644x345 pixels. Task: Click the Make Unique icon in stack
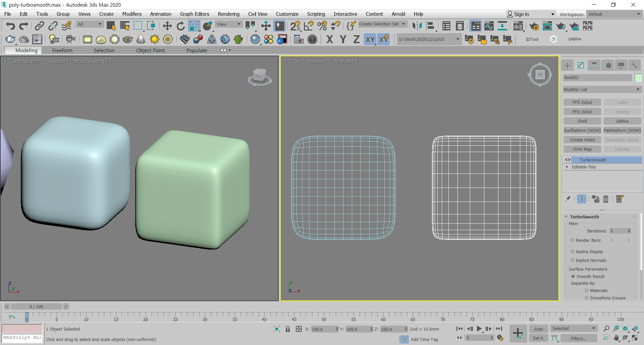[595, 199]
